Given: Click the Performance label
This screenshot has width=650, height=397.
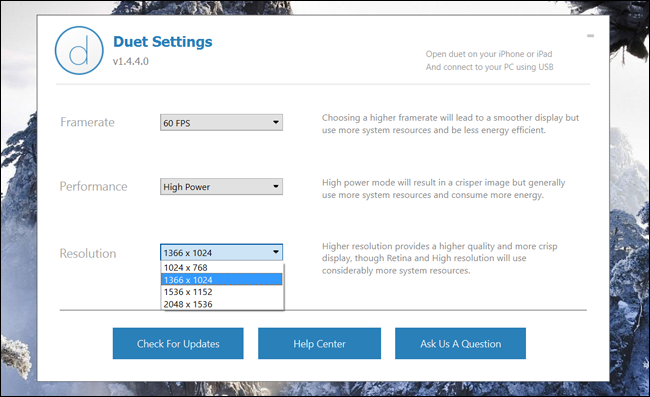Looking at the screenshot, I should [93, 186].
